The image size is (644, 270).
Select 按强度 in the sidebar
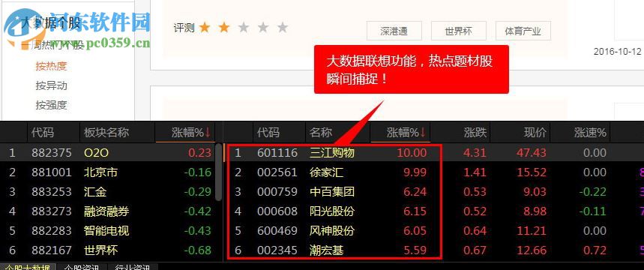[51, 105]
